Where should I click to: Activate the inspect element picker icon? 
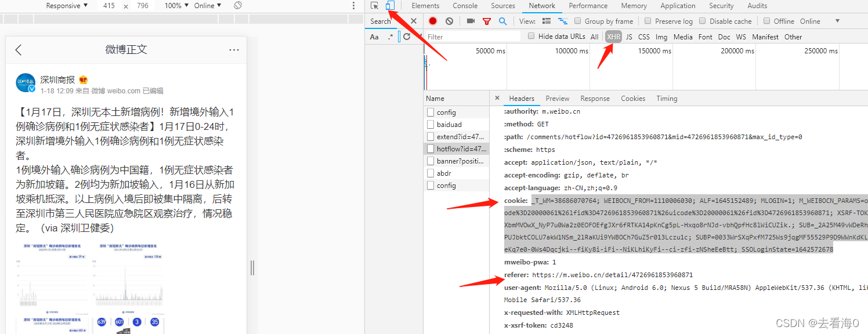[375, 6]
